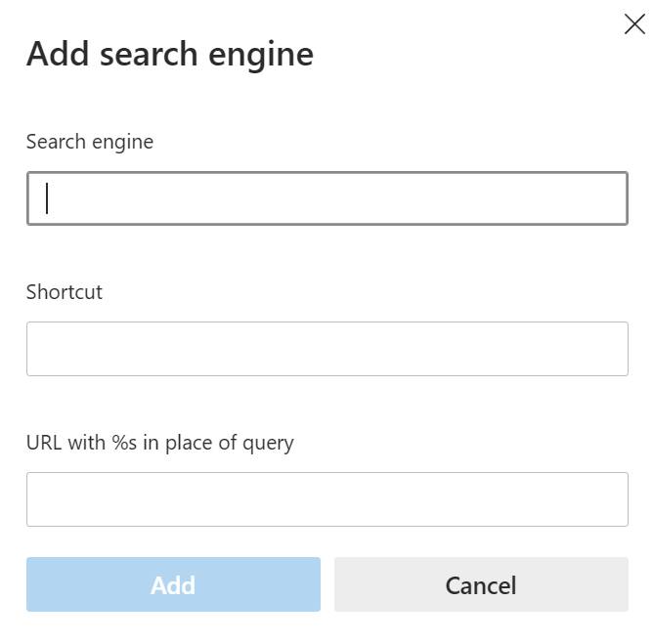Dismiss dialog using the X icon

point(633,24)
